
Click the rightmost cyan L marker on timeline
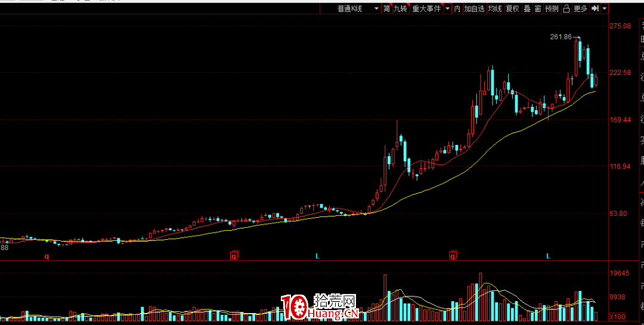[x=548, y=256]
